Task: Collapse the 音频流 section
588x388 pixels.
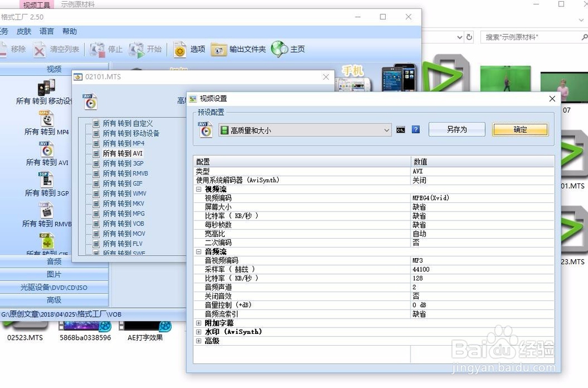Action: click(x=199, y=252)
